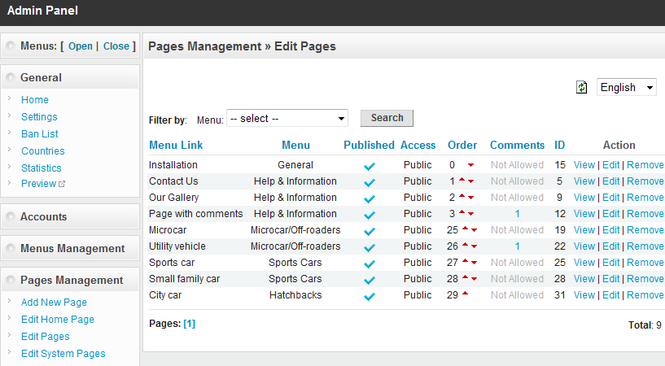Go to page 1 in pagination
The width and height of the screenshot is (665, 366).
pyautogui.click(x=189, y=324)
